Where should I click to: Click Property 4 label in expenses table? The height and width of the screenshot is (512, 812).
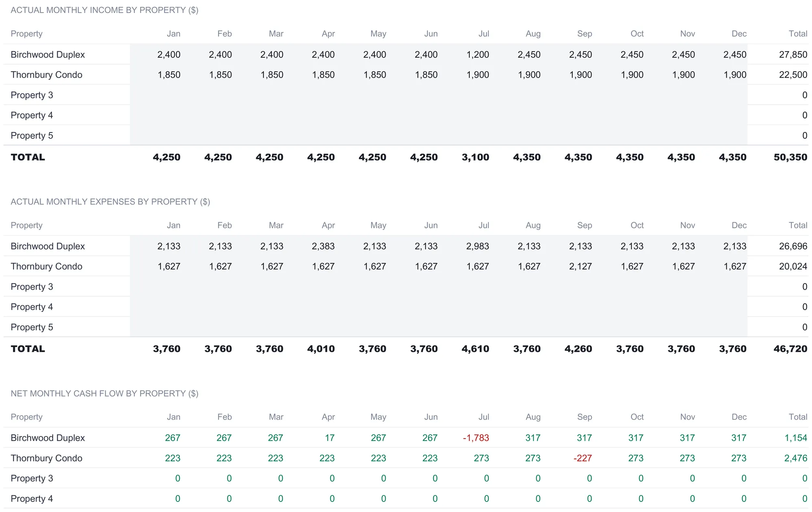(32, 307)
